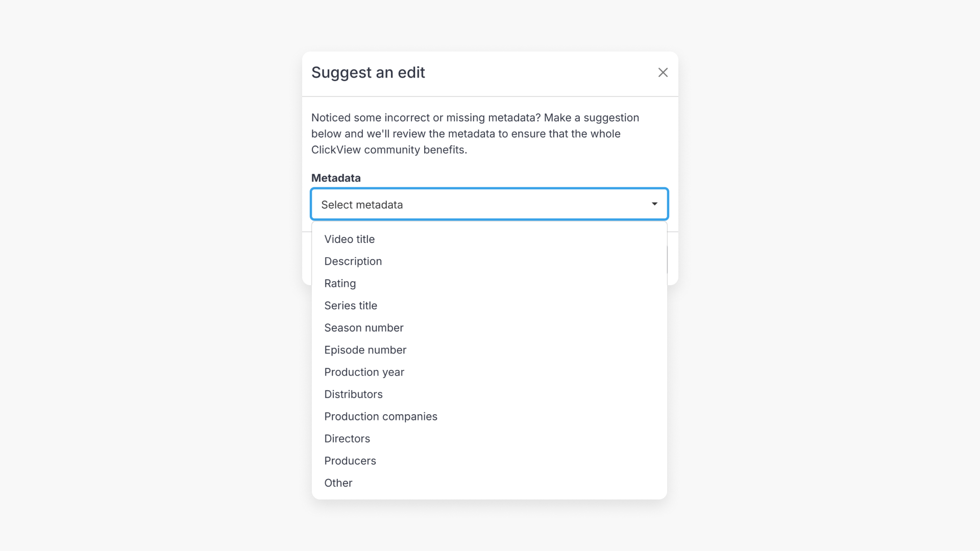Click the Select metadata input field

coord(459,204)
